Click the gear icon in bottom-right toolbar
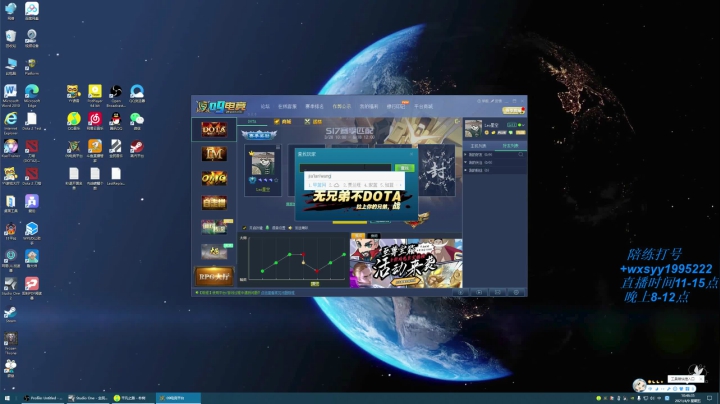720x404 pixels. point(516,292)
